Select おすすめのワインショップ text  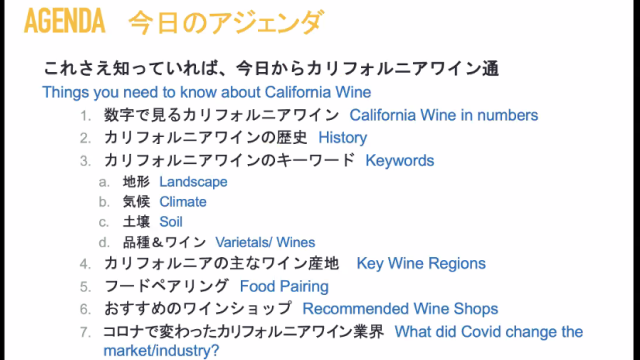point(198,309)
